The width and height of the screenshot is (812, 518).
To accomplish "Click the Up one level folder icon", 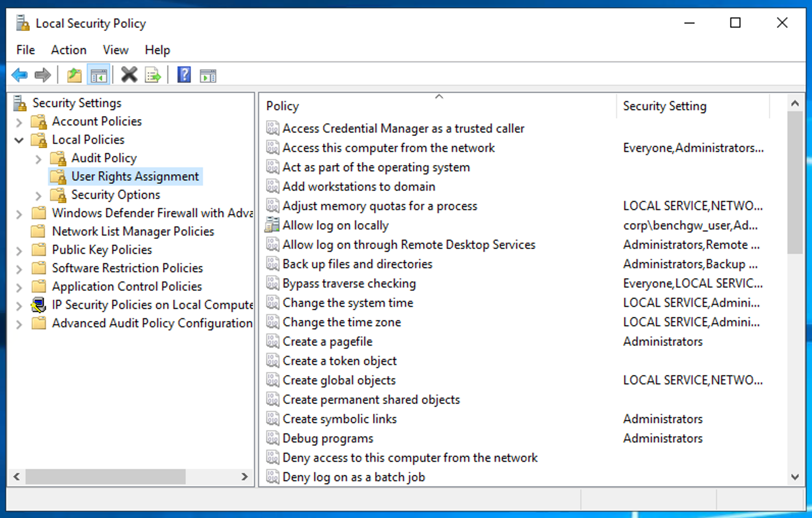I will 74,75.
